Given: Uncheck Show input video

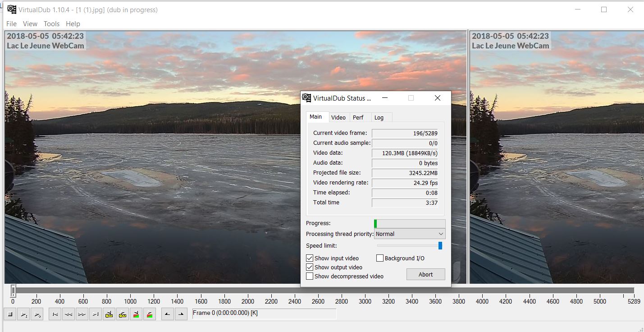Looking at the screenshot, I should click(x=310, y=258).
